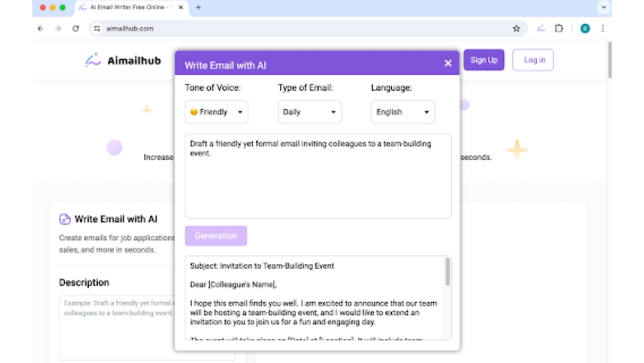Open a new browser tab

tap(198, 7)
